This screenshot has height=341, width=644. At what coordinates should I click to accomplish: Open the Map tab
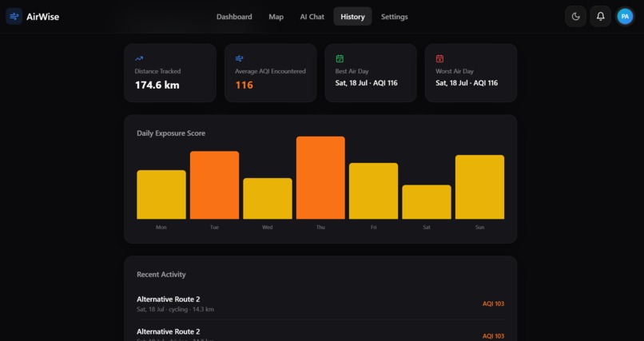pyautogui.click(x=276, y=17)
